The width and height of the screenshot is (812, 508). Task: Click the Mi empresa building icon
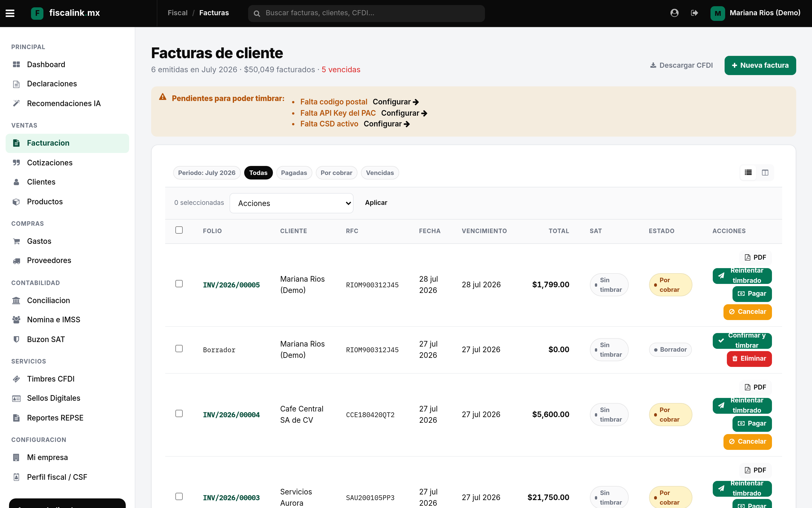[16, 457]
